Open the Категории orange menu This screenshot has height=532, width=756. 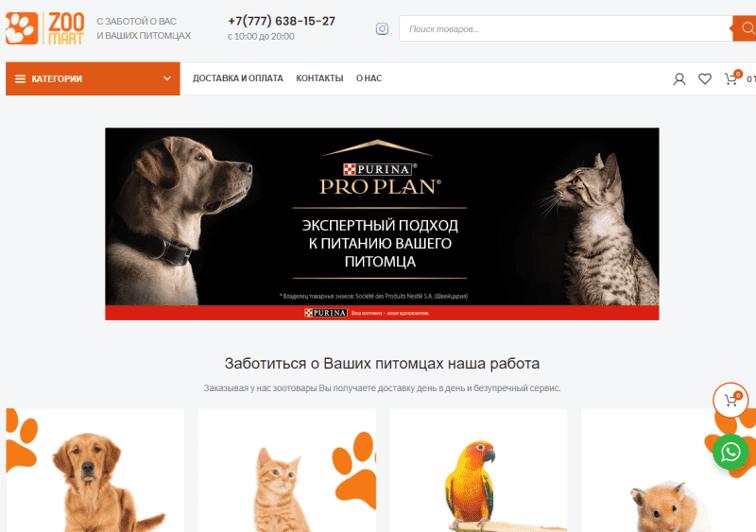tap(93, 78)
